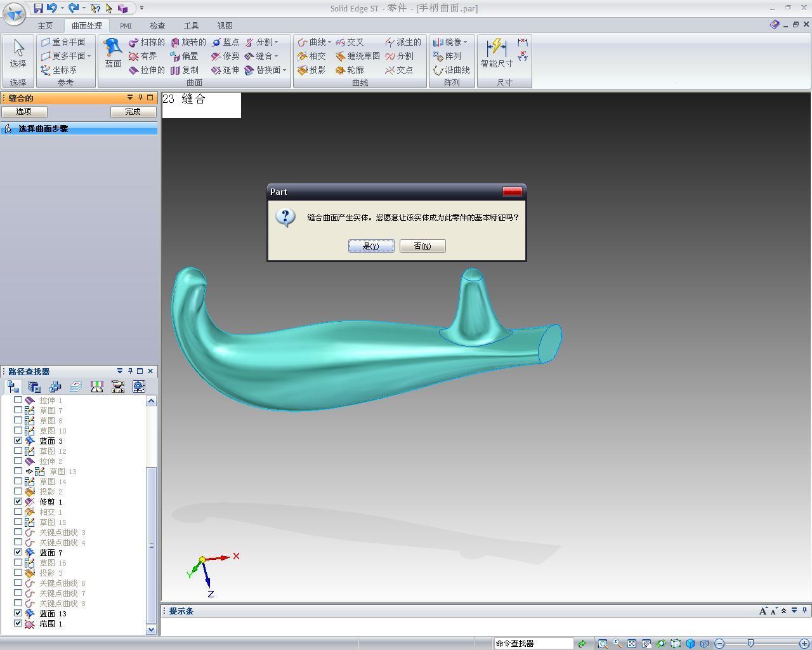Save the document from quick access toolbar
This screenshot has height=650, width=812.
point(38,8)
